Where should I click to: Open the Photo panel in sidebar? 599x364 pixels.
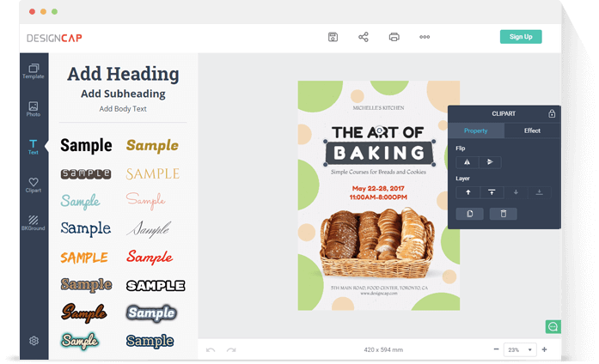pos(34,109)
